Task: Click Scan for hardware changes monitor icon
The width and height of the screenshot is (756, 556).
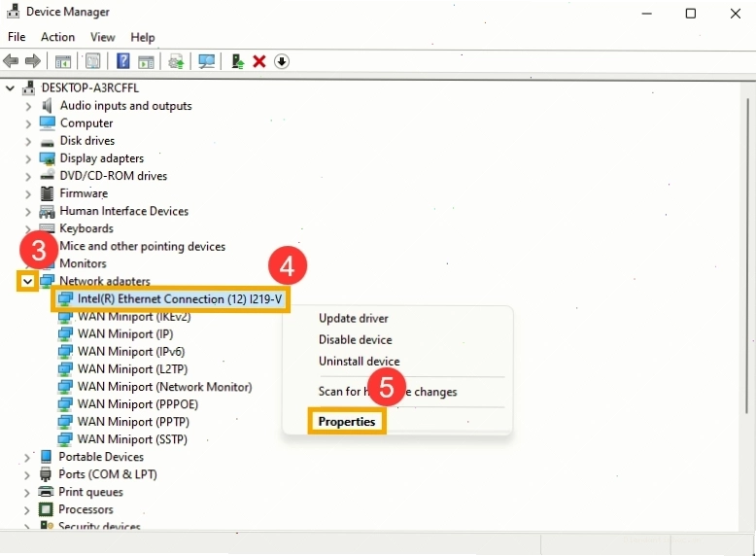Action: click(x=206, y=61)
